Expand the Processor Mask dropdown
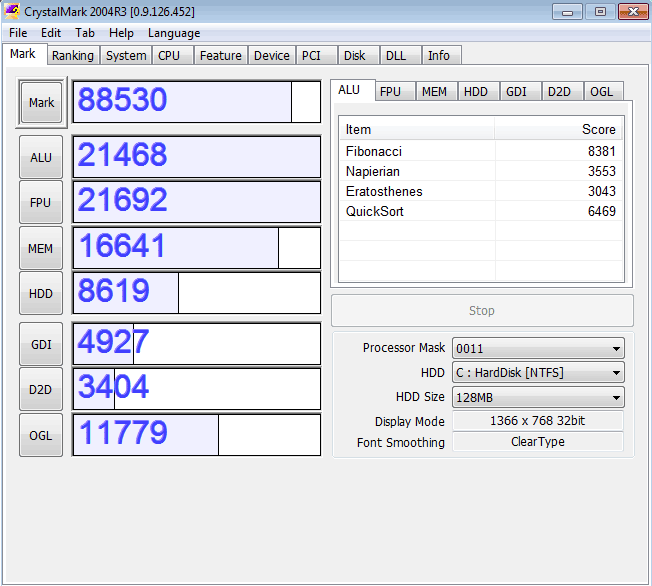Viewport: 652px width, 586px height. click(x=538, y=349)
